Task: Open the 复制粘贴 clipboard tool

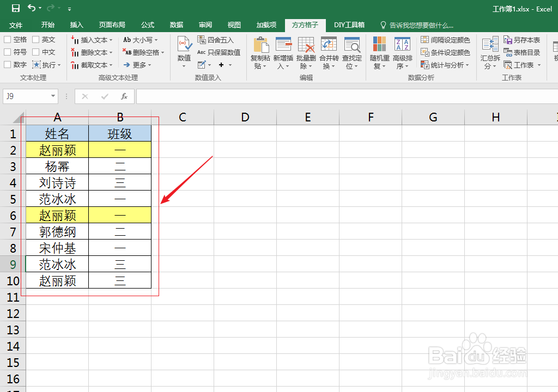Action: coord(260,53)
